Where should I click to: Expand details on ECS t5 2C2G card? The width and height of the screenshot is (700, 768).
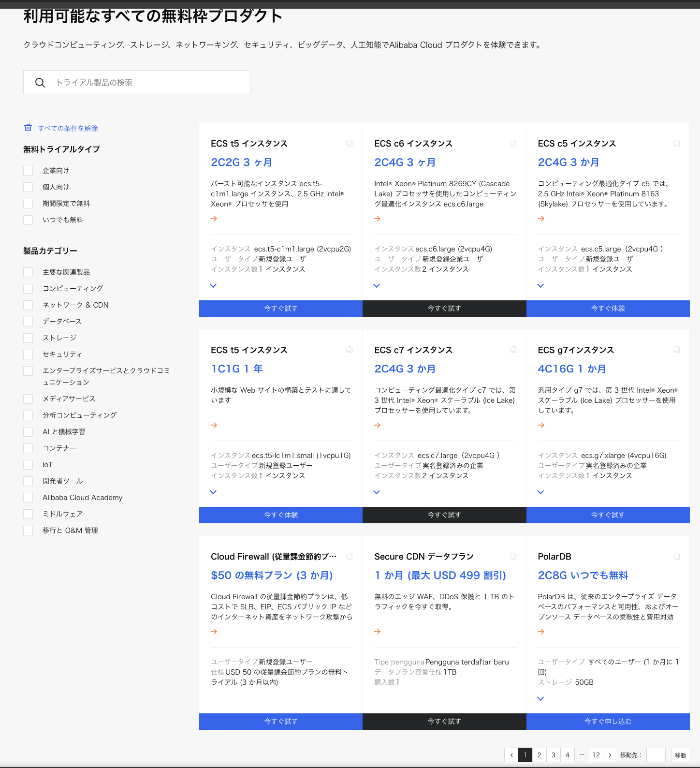pos(213,285)
